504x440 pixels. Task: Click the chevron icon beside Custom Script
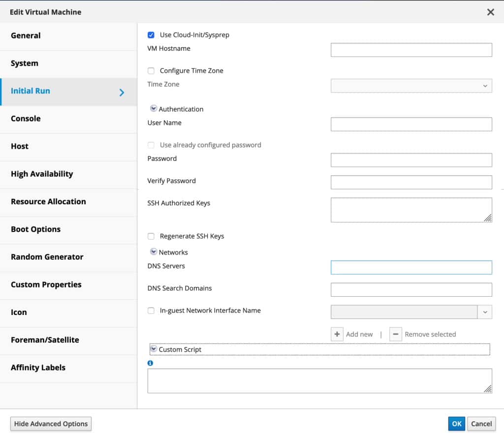pos(154,348)
